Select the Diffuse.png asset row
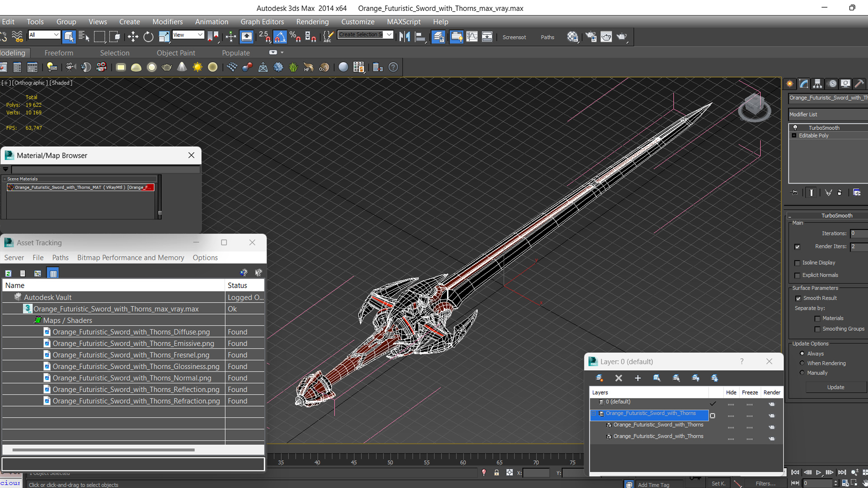This screenshot has width=868, height=488. 133,332
